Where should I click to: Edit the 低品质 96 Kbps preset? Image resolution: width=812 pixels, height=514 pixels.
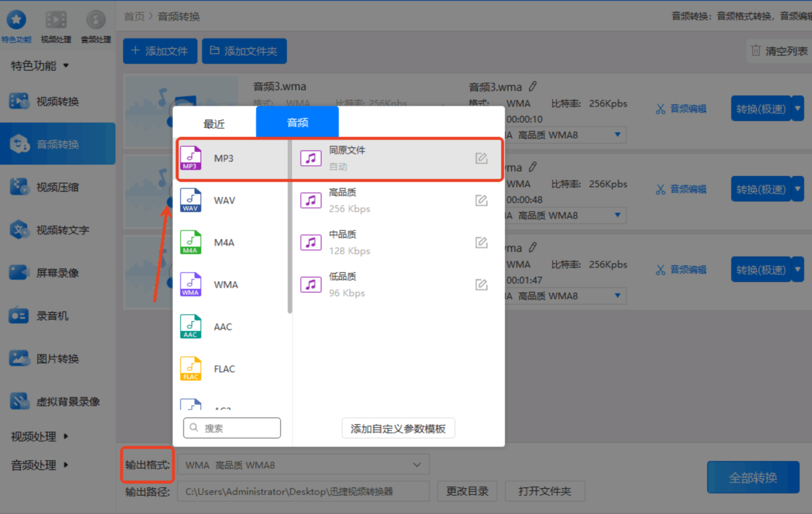tap(481, 285)
